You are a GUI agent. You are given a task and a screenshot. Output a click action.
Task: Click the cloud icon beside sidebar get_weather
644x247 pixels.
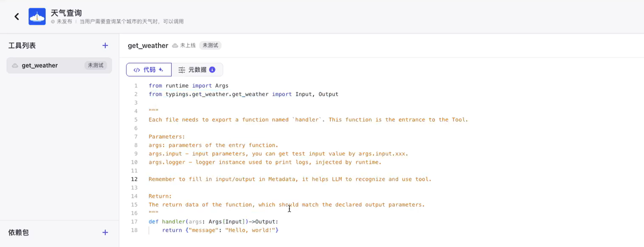point(15,65)
